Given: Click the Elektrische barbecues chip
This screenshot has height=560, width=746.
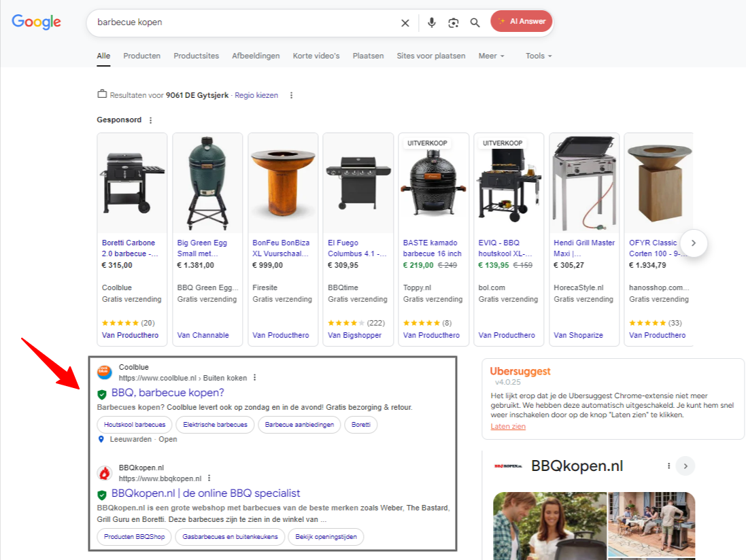Looking at the screenshot, I should tap(215, 425).
